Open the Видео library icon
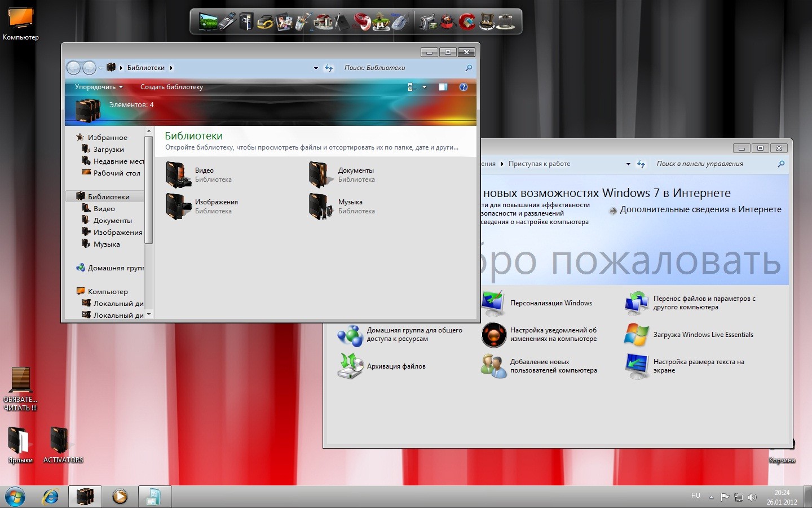Screen dimensions: 812x508 pyautogui.click(x=179, y=174)
